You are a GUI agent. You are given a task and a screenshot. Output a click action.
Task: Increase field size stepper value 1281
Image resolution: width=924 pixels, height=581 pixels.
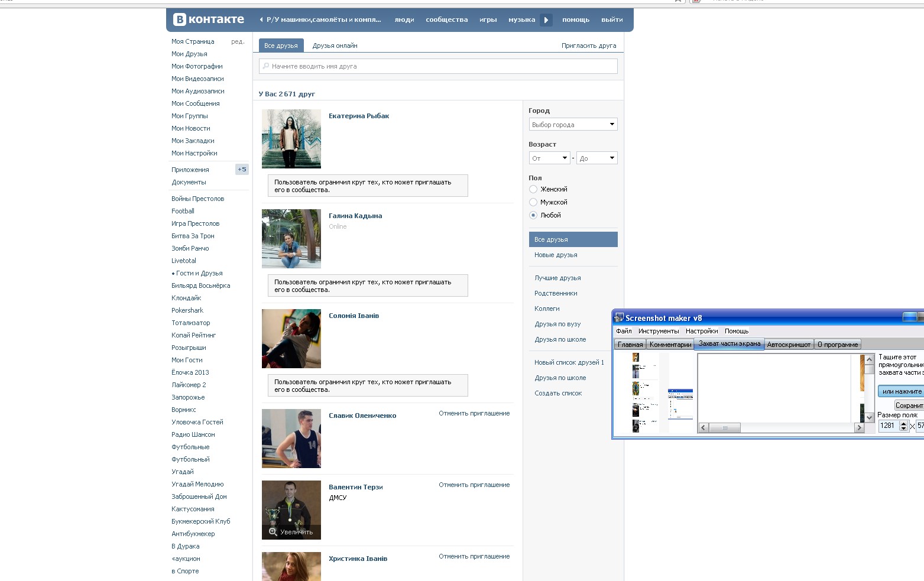903,423
